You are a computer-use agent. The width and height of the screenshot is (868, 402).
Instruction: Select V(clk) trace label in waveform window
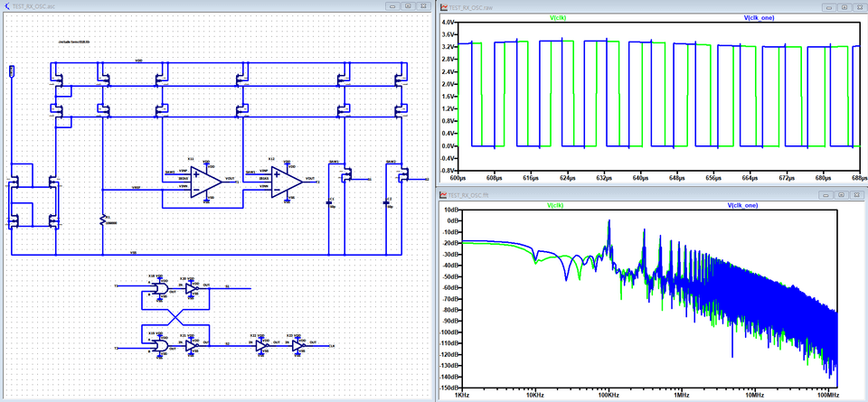click(x=558, y=18)
